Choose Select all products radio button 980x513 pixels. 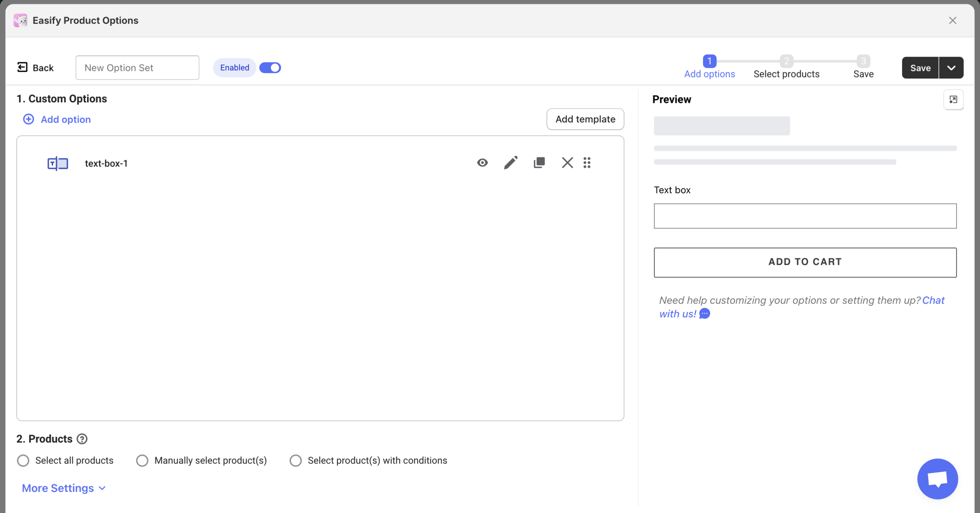(23, 460)
